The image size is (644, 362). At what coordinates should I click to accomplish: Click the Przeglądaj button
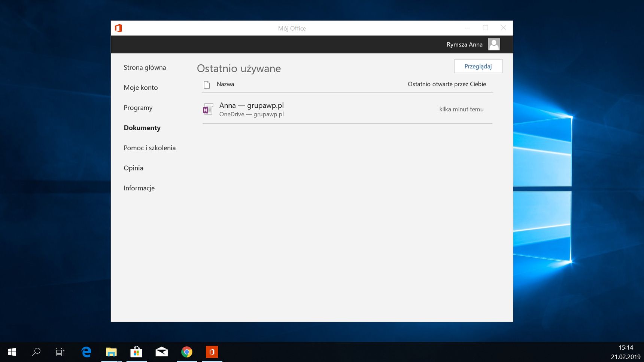coord(478,66)
